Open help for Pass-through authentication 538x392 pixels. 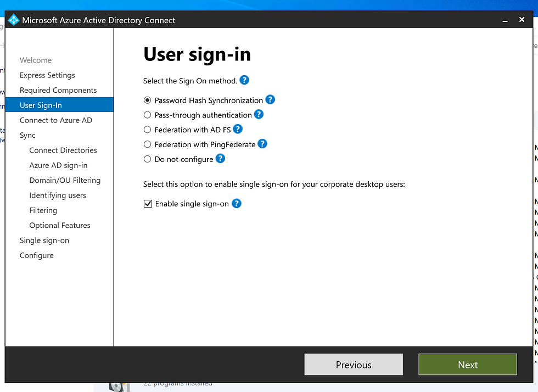(x=259, y=114)
